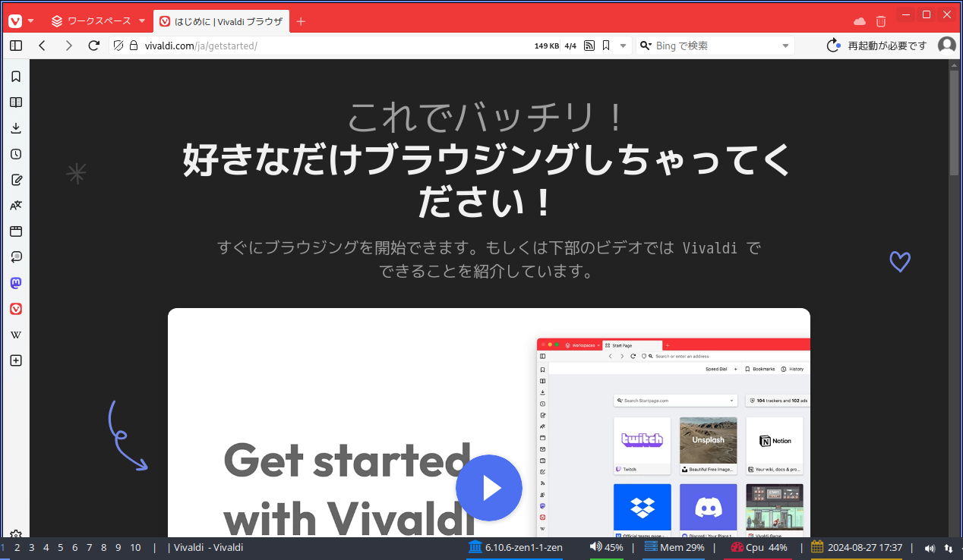Add a new web panel
963x560 pixels.
click(x=16, y=360)
